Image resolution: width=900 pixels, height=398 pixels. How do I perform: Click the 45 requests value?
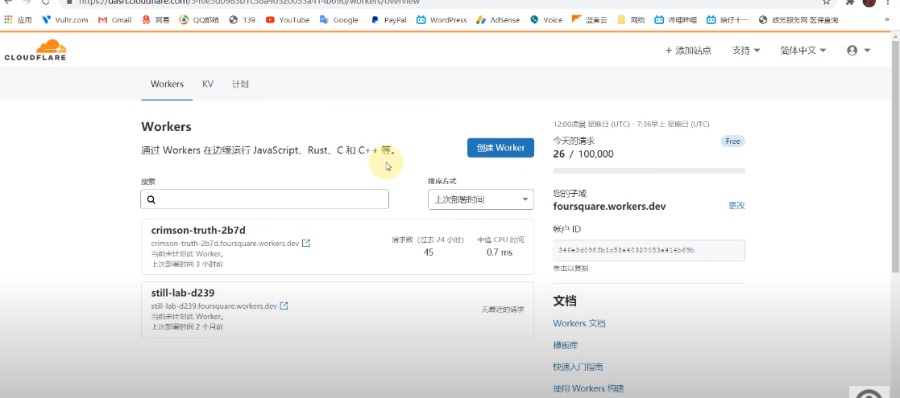428,252
